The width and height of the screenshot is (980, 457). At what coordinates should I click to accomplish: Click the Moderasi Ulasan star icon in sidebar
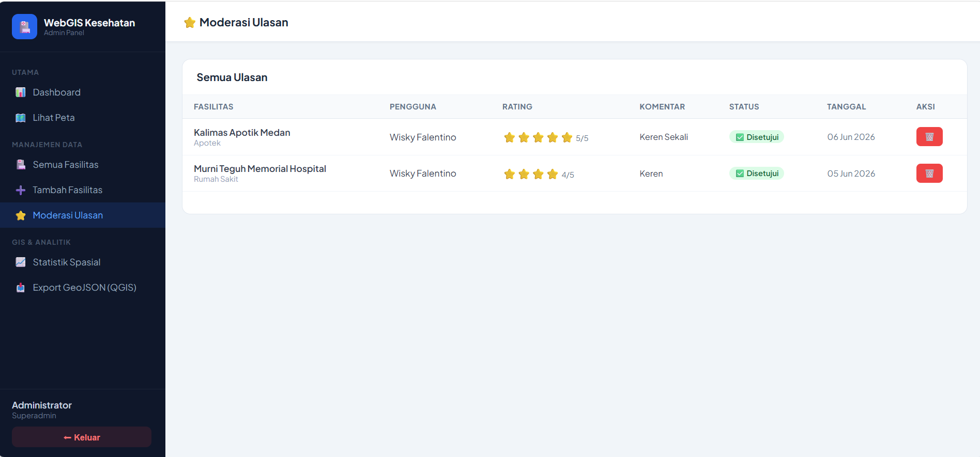(21, 215)
